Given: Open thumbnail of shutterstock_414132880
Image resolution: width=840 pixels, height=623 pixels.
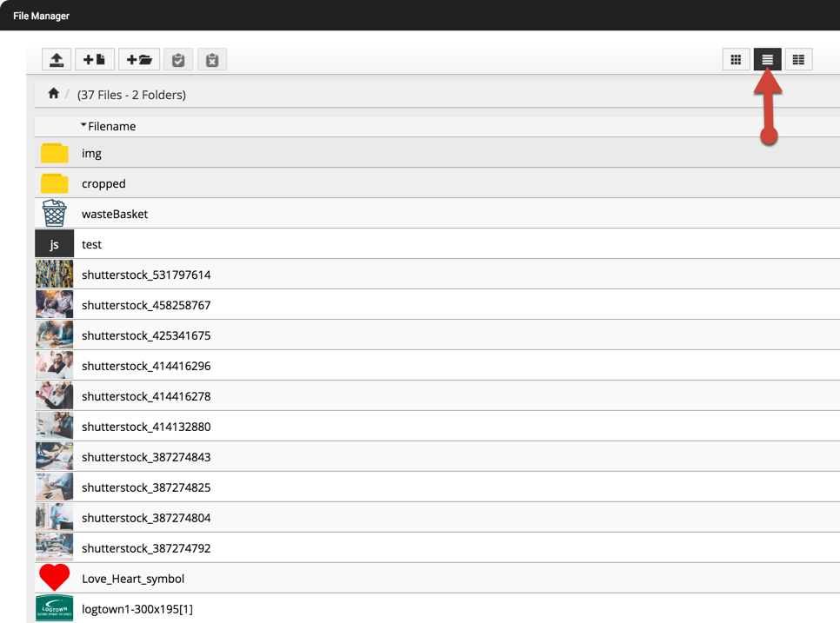Looking at the screenshot, I should 55,427.
